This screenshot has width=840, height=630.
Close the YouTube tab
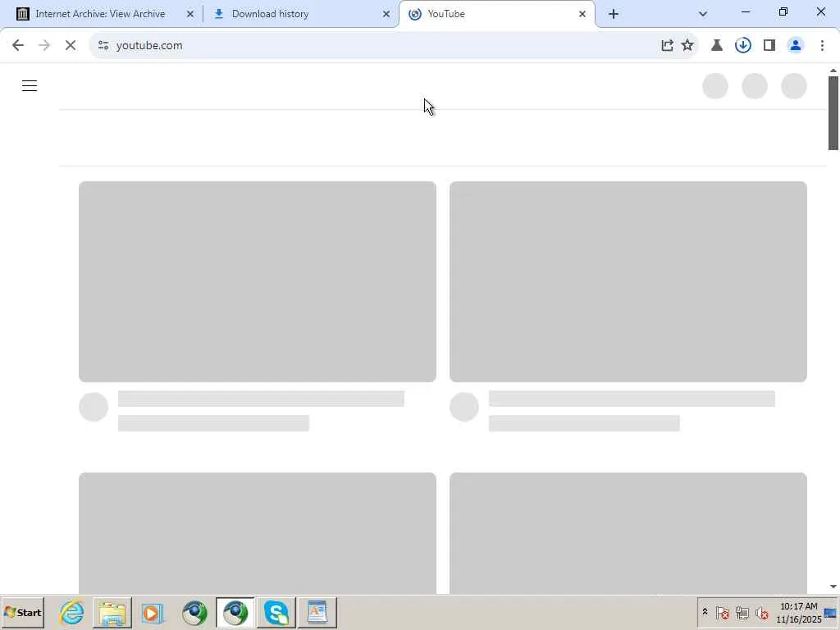coord(582,14)
